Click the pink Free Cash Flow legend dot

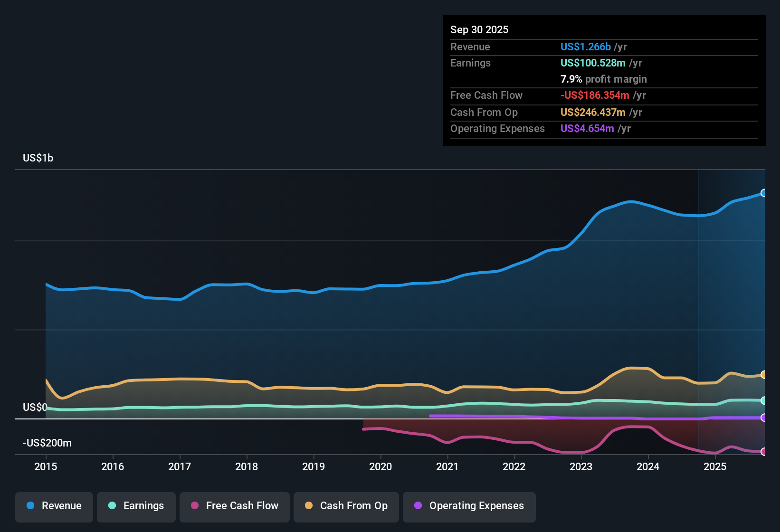click(x=194, y=506)
